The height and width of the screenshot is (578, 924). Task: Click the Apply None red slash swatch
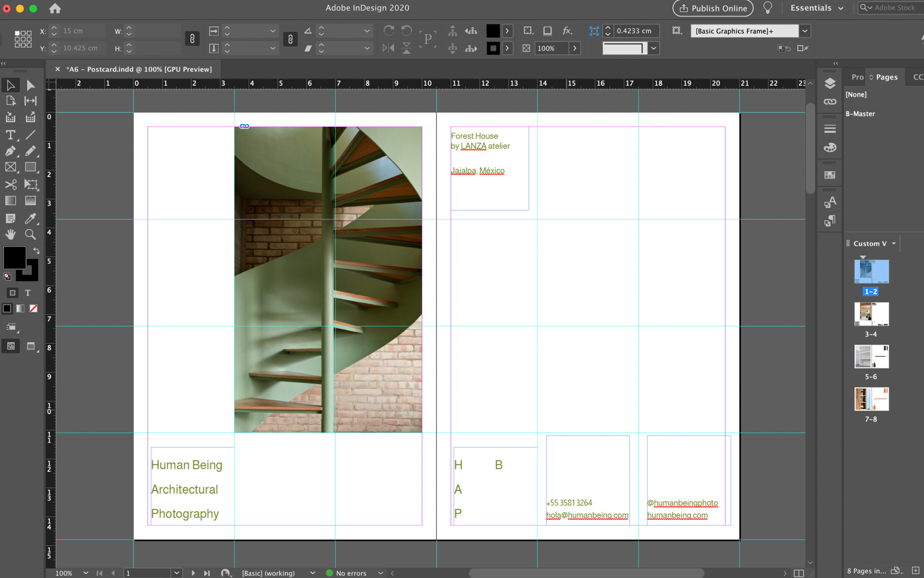tap(34, 309)
